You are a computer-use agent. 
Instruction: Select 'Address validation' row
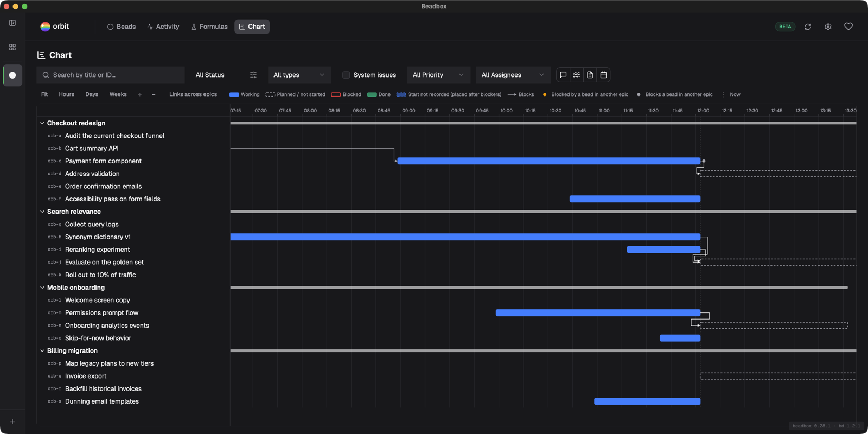[133, 174]
